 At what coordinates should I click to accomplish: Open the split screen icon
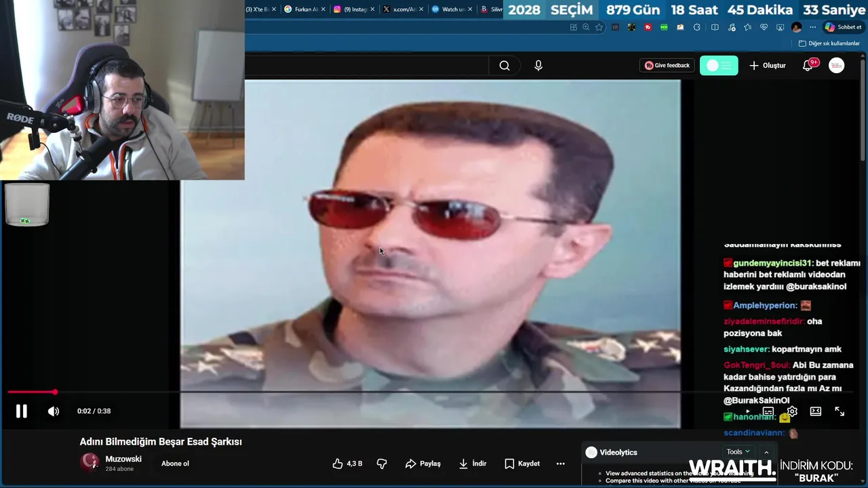point(715,27)
